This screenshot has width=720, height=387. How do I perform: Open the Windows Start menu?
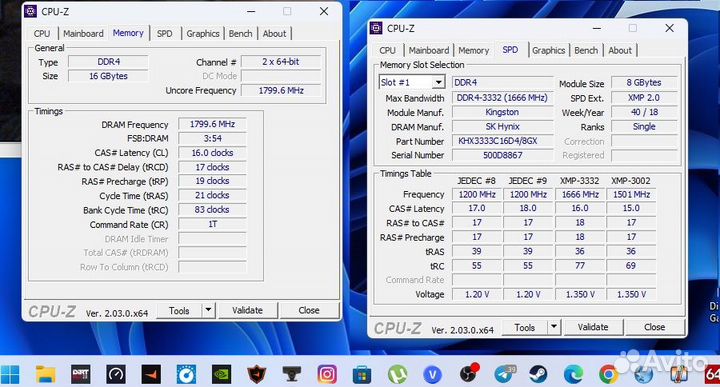pos(10,375)
